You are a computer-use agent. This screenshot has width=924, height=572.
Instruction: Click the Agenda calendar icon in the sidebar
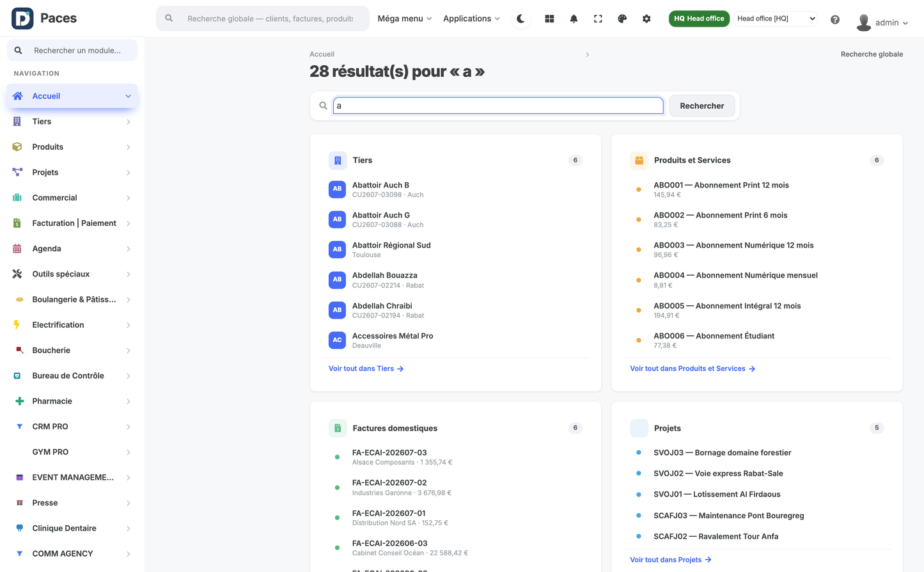(x=17, y=248)
